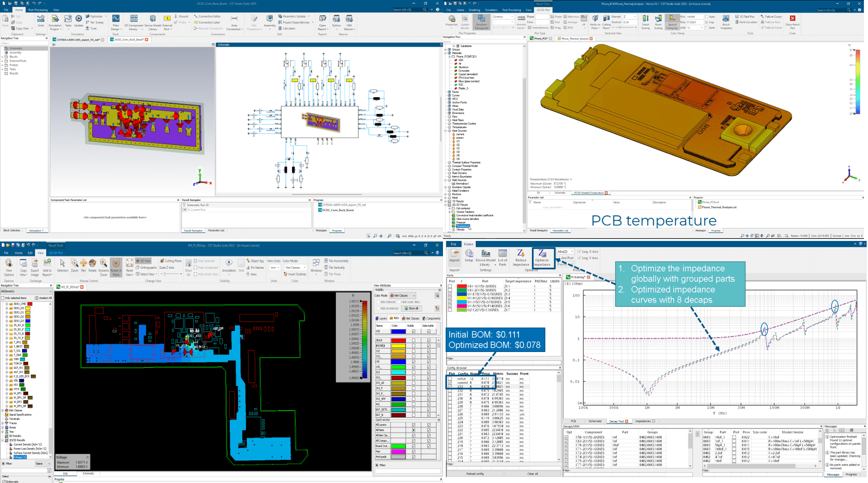Click Clear all button

point(533,474)
